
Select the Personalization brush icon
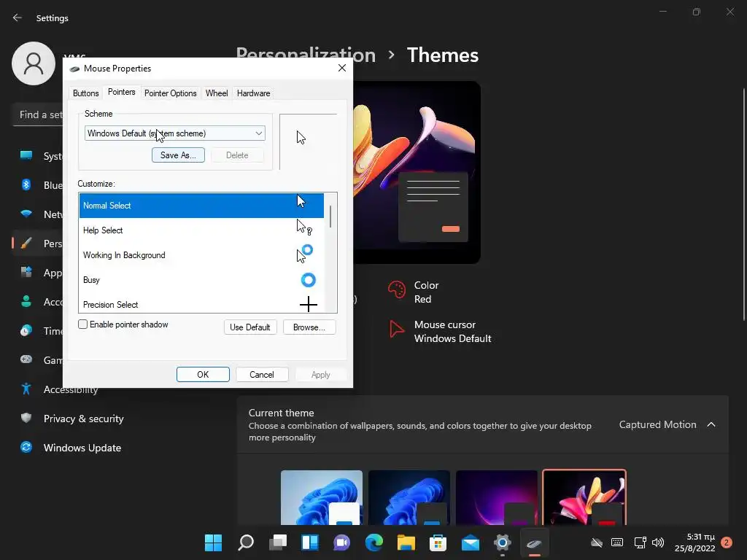point(26,244)
